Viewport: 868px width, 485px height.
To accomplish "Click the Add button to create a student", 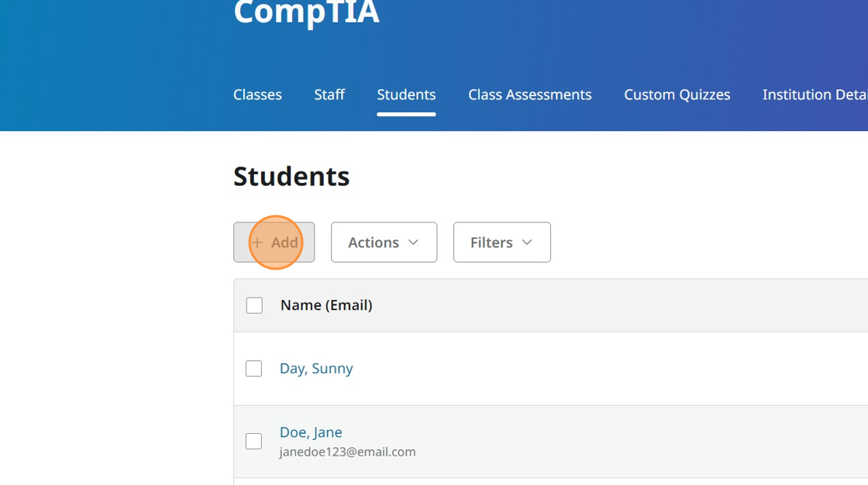I will click(x=274, y=242).
